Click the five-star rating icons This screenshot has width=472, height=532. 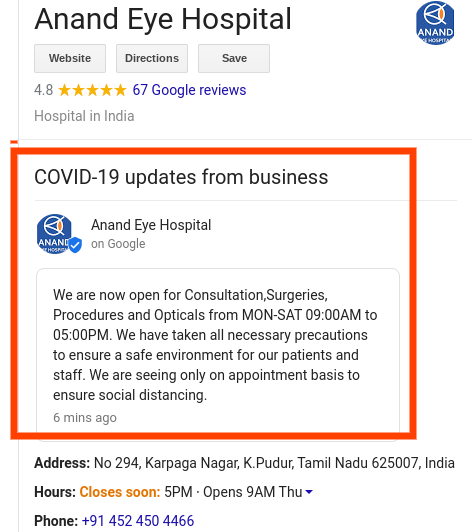[92, 91]
